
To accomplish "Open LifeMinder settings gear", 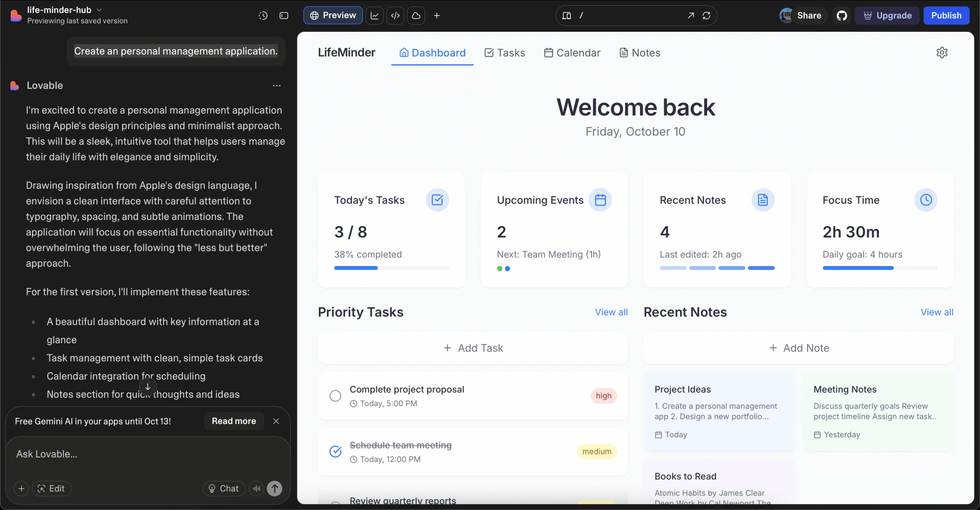I will click(x=942, y=52).
